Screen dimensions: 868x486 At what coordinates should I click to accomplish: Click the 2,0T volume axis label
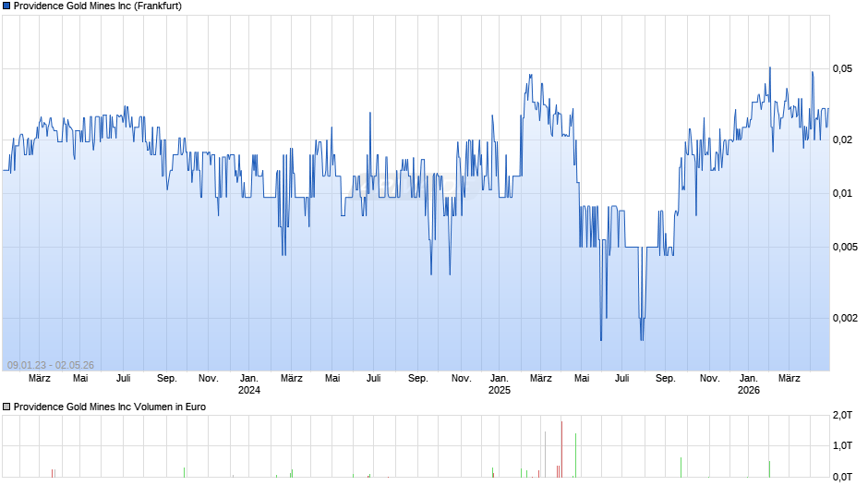[x=842, y=416]
